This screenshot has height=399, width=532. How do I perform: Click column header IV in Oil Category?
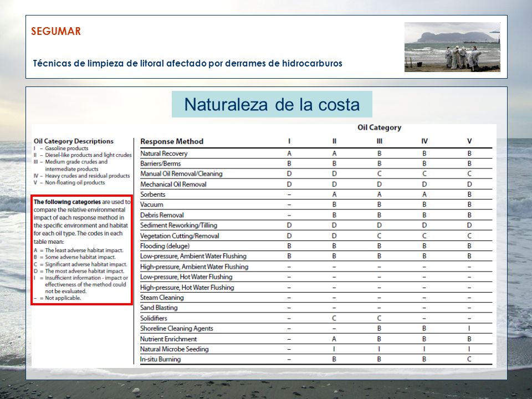click(x=424, y=141)
